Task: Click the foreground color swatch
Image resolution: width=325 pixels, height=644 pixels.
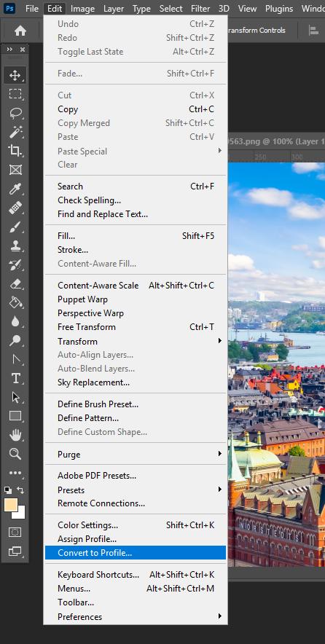Action: (x=10, y=505)
